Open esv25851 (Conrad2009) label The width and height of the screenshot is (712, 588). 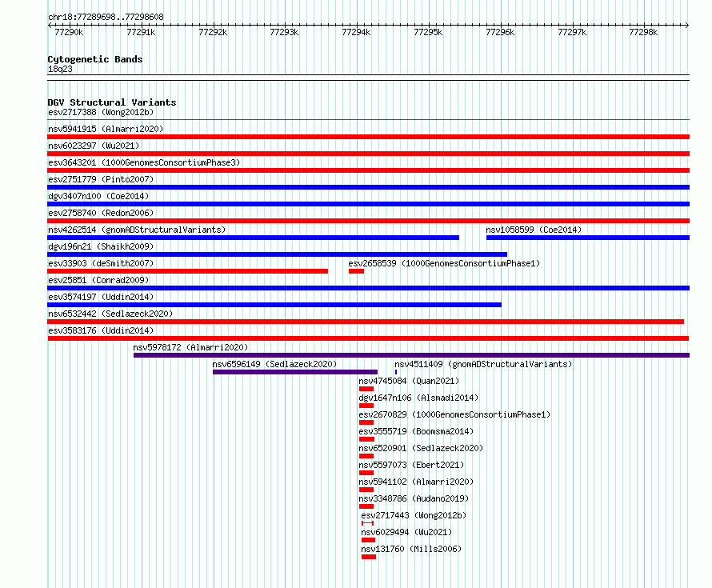coord(98,280)
